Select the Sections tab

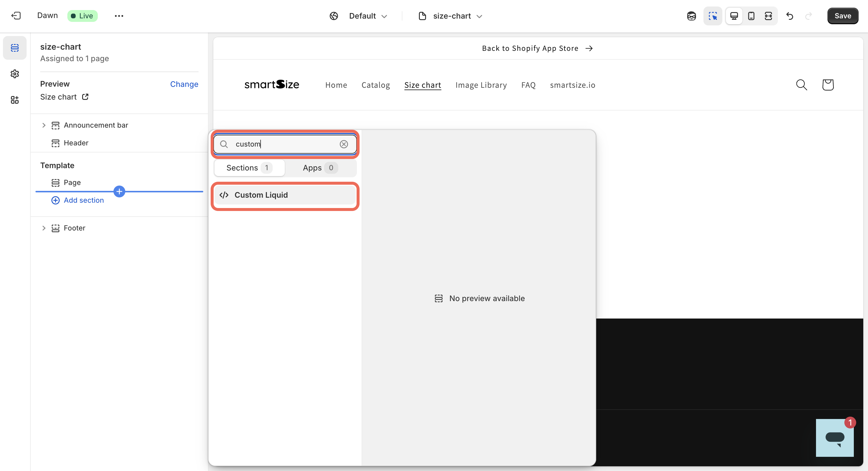click(249, 168)
